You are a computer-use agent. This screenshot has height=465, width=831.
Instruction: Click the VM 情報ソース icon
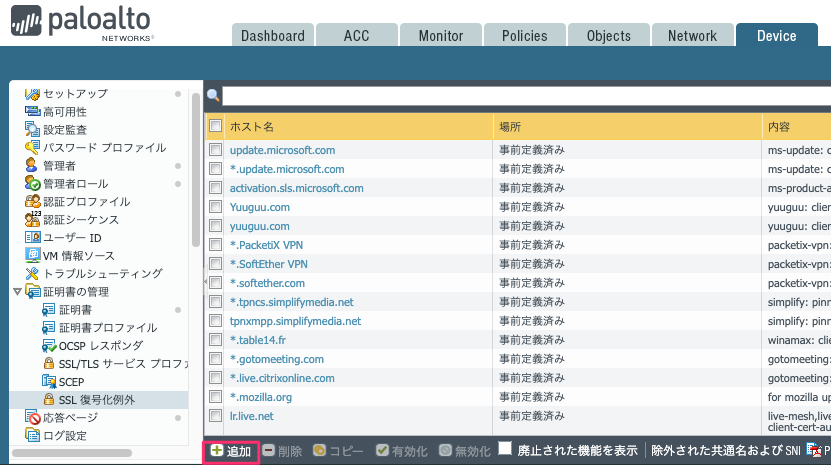coord(32,255)
